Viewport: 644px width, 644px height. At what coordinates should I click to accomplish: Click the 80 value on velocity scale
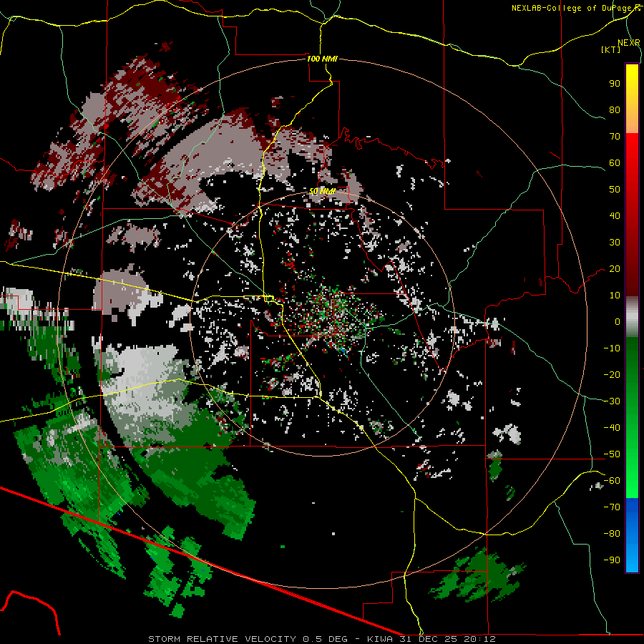click(x=615, y=109)
